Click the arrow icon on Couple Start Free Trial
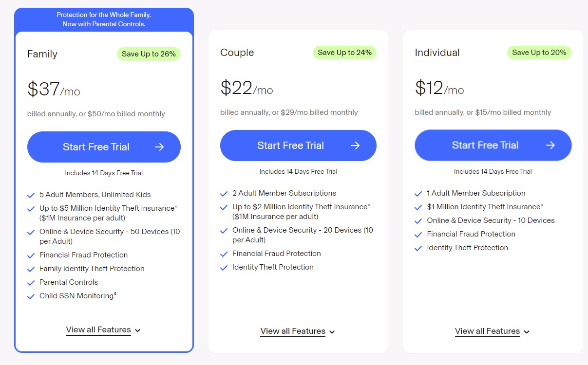 (355, 146)
